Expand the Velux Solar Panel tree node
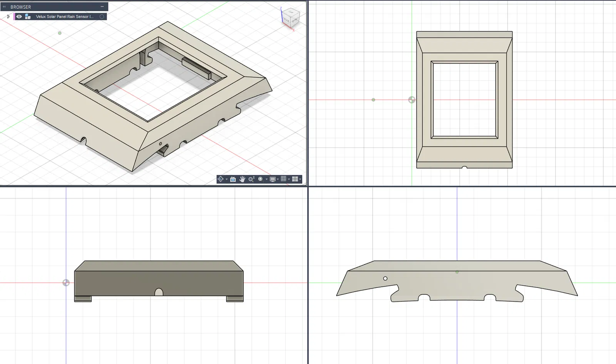This screenshot has height=364, width=616. [x=8, y=17]
